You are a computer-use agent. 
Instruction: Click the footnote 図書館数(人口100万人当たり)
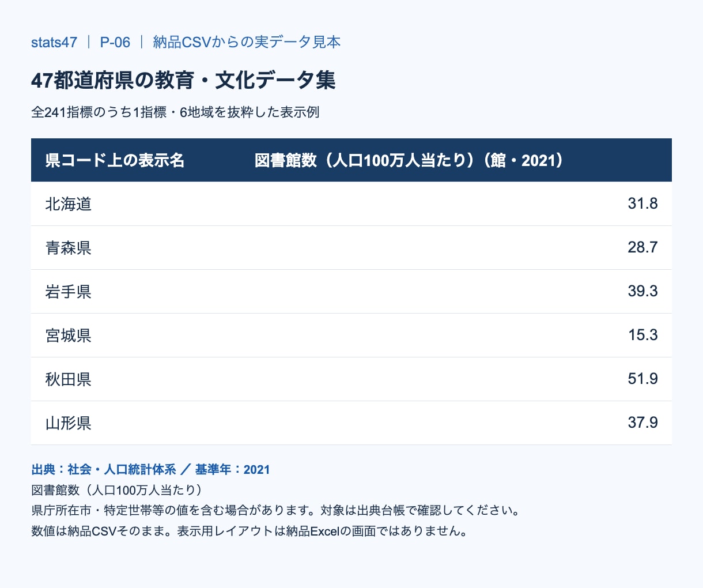click(x=118, y=490)
